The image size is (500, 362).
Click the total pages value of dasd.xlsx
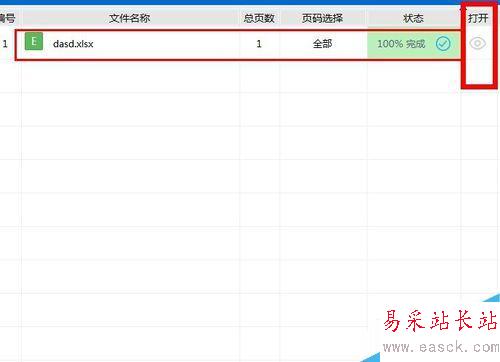pos(259,44)
